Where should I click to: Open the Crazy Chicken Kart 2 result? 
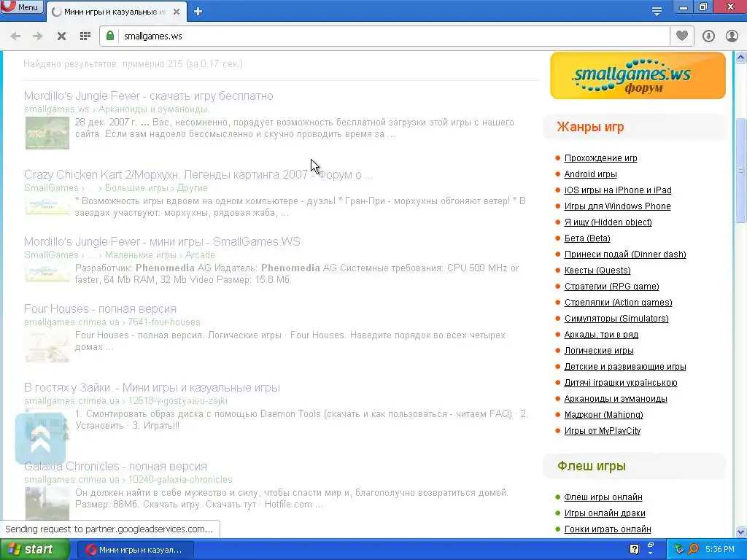(x=198, y=175)
